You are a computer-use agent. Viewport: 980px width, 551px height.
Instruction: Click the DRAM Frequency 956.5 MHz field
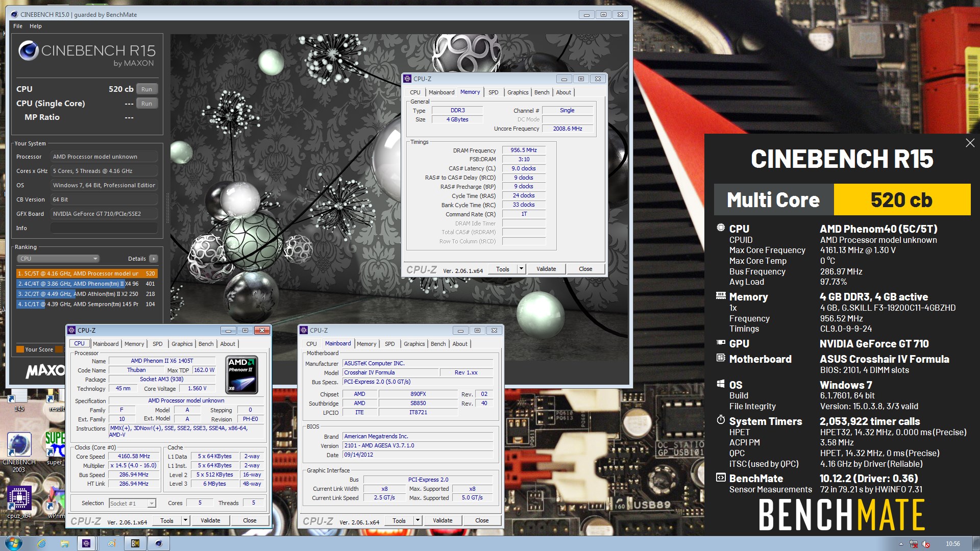pos(524,150)
